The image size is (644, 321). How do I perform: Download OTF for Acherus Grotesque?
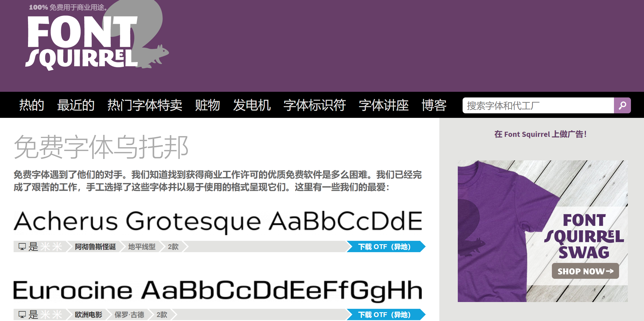[385, 246]
